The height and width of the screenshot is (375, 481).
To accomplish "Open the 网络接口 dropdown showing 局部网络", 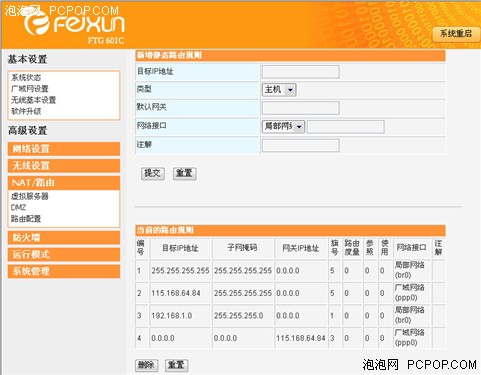I will coord(283,127).
